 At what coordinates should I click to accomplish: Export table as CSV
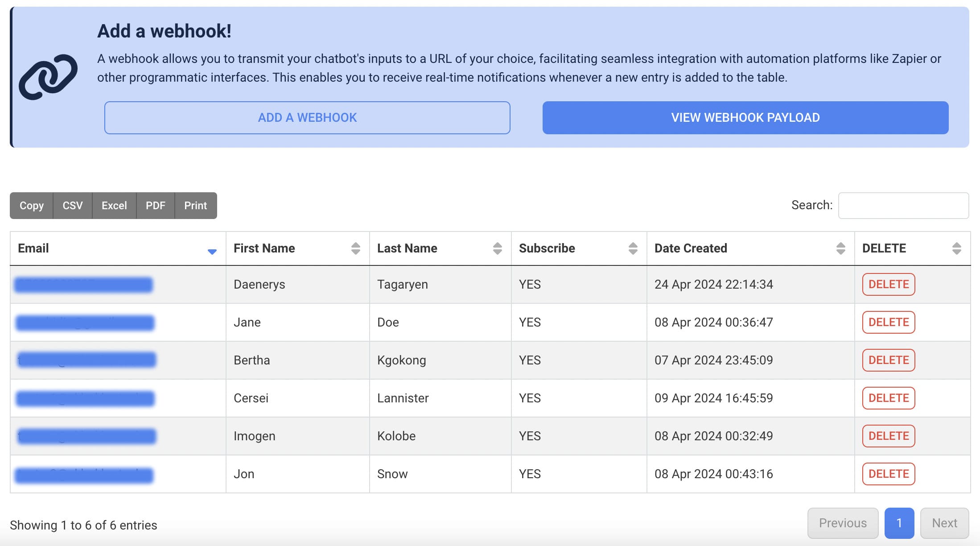click(x=73, y=206)
